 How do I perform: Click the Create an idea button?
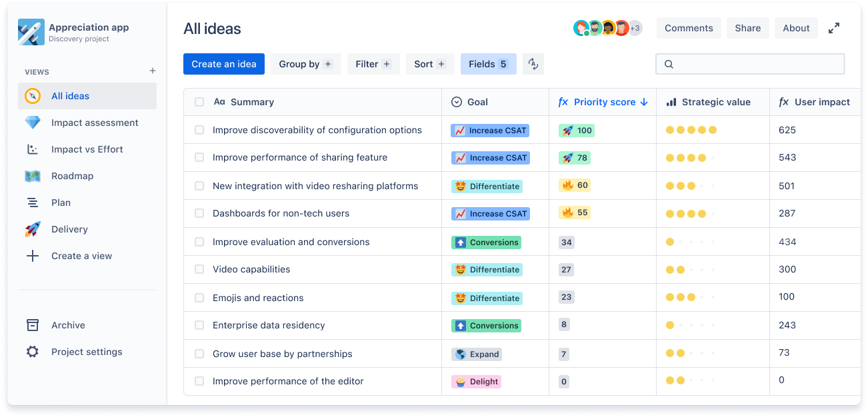(x=224, y=64)
